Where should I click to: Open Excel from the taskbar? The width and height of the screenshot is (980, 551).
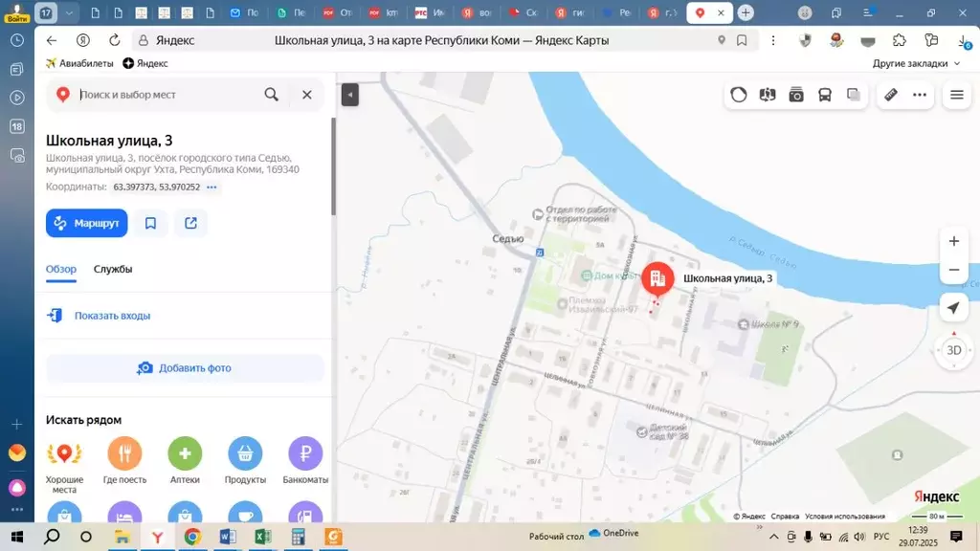point(262,537)
